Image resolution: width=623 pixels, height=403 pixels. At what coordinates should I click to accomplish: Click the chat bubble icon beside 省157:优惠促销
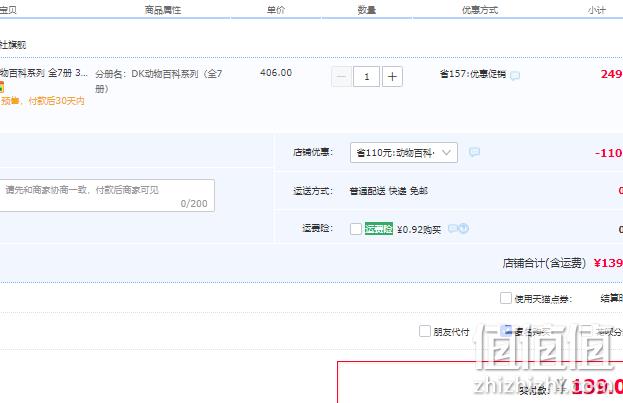(x=515, y=76)
